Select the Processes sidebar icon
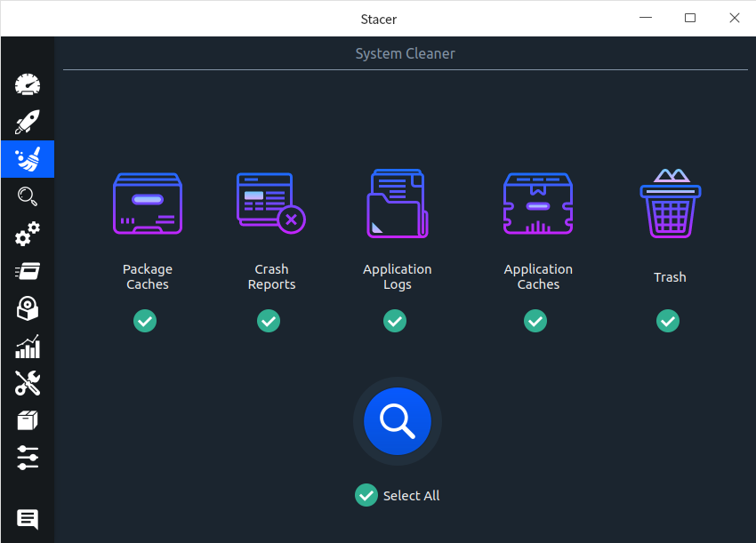This screenshot has height=543, width=756. click(27, 271)
